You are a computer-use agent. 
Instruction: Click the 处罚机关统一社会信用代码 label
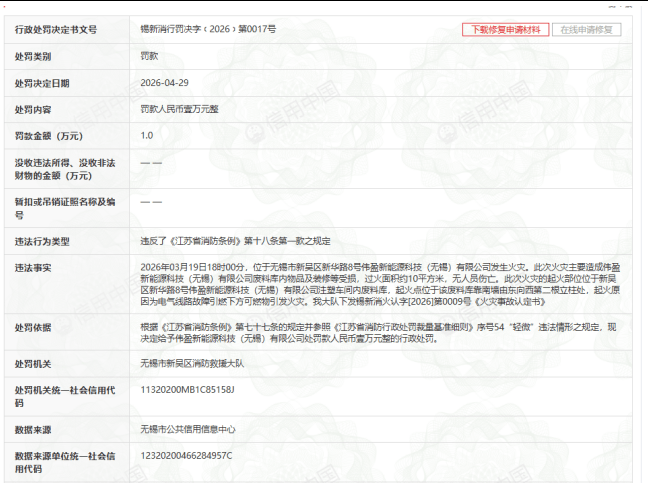point(65,396)
